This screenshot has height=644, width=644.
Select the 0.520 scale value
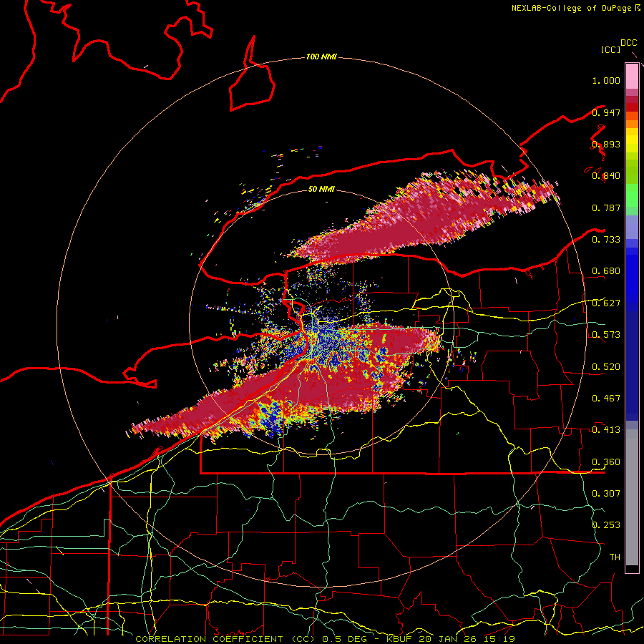click(x=606, y=366)
